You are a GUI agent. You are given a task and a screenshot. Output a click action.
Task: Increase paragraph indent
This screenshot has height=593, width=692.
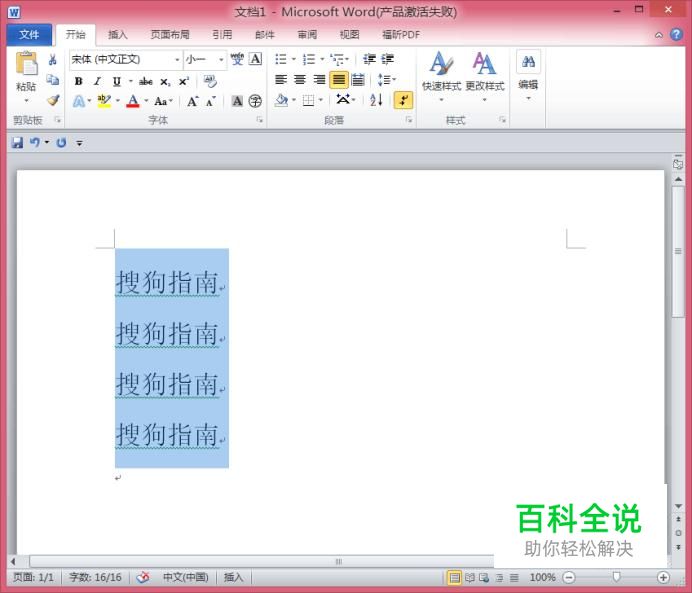coord(387,59)
